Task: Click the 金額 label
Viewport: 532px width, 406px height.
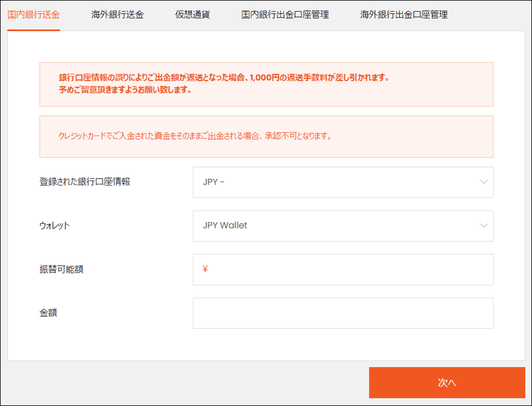Action: click(x=48, y=313)
